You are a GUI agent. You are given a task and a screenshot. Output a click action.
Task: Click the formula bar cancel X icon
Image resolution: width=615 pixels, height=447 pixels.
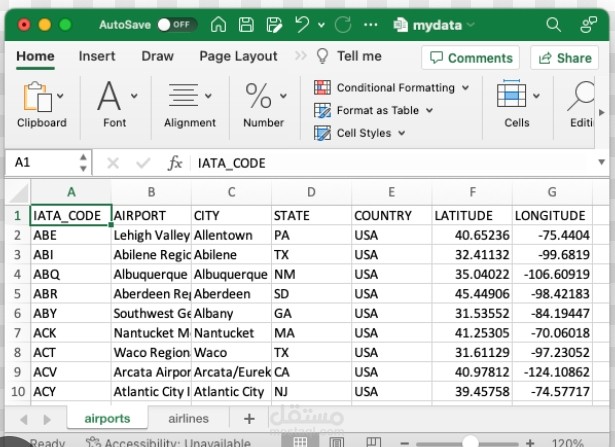click(x=113, y=163)
